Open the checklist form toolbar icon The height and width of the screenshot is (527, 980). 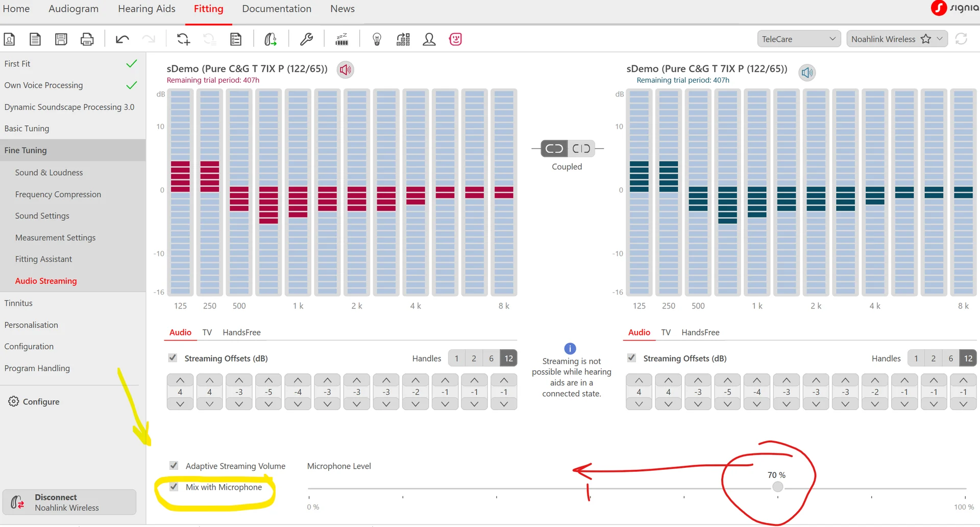click(x=236, y=39)
